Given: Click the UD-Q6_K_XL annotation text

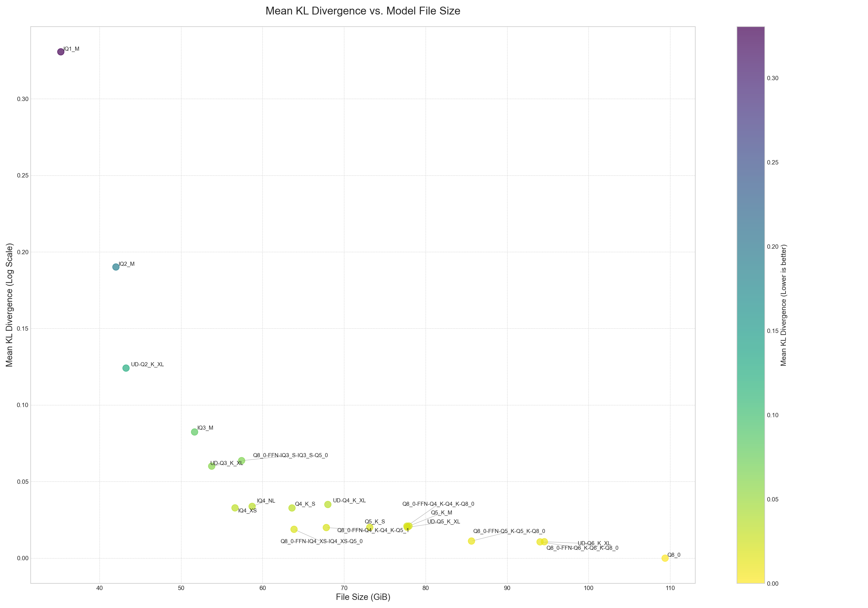Looking at the screenshot, I should pyautogui.click(x=594, y=543).
